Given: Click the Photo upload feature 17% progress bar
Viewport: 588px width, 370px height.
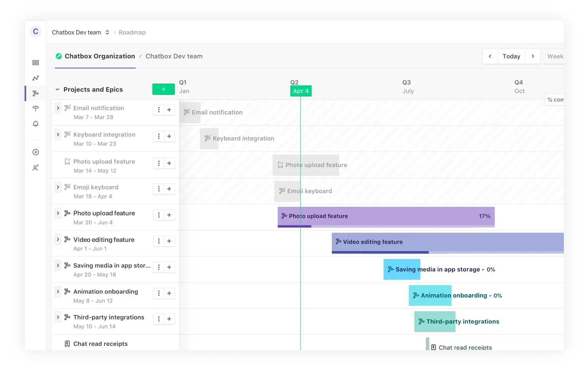Looking at the screenshot, I should click(386, 217).
